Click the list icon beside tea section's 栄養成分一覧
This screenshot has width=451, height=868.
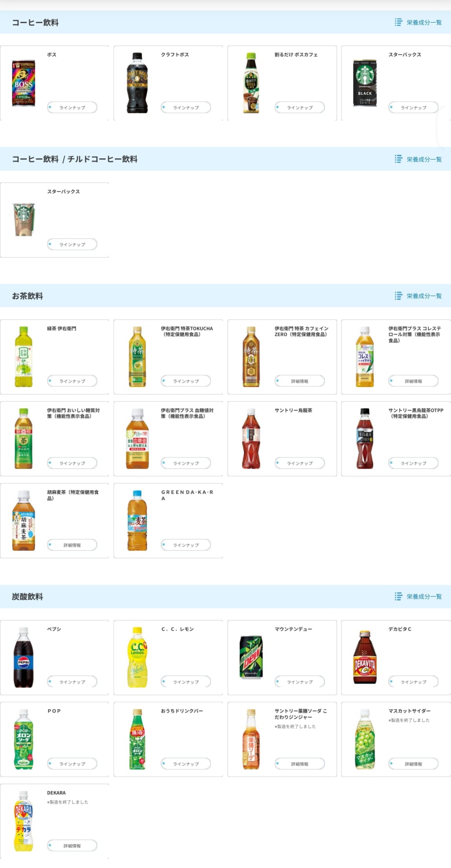[x=398, y=296]
